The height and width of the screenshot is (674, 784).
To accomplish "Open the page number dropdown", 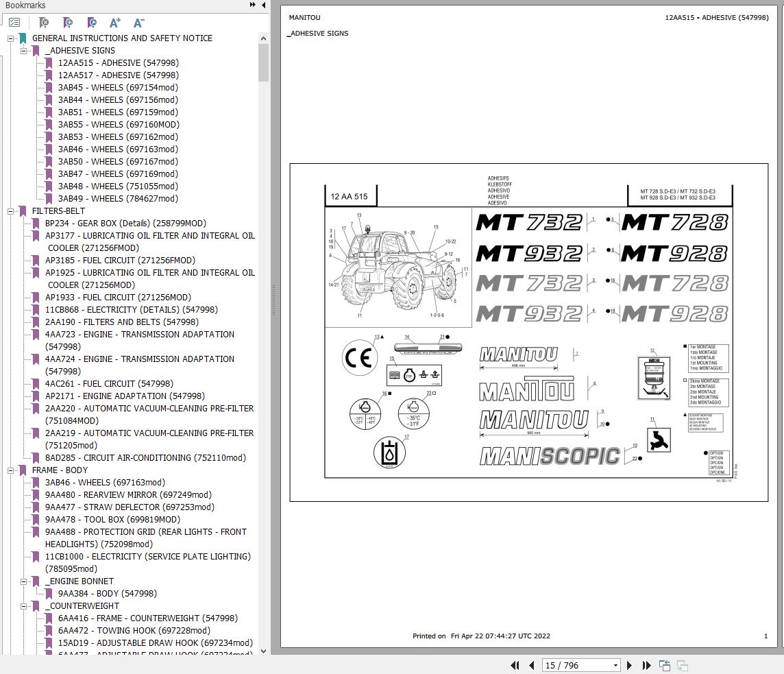I will [615, 665].
